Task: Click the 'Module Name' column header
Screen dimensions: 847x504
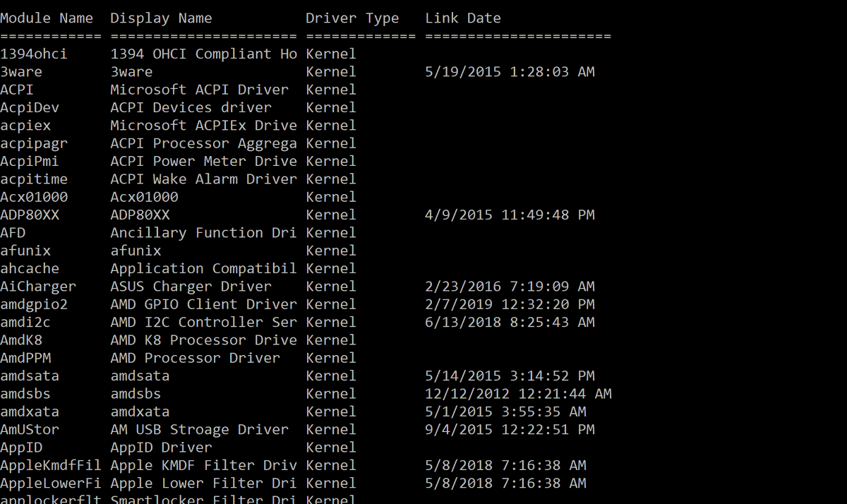Action: 47,18
